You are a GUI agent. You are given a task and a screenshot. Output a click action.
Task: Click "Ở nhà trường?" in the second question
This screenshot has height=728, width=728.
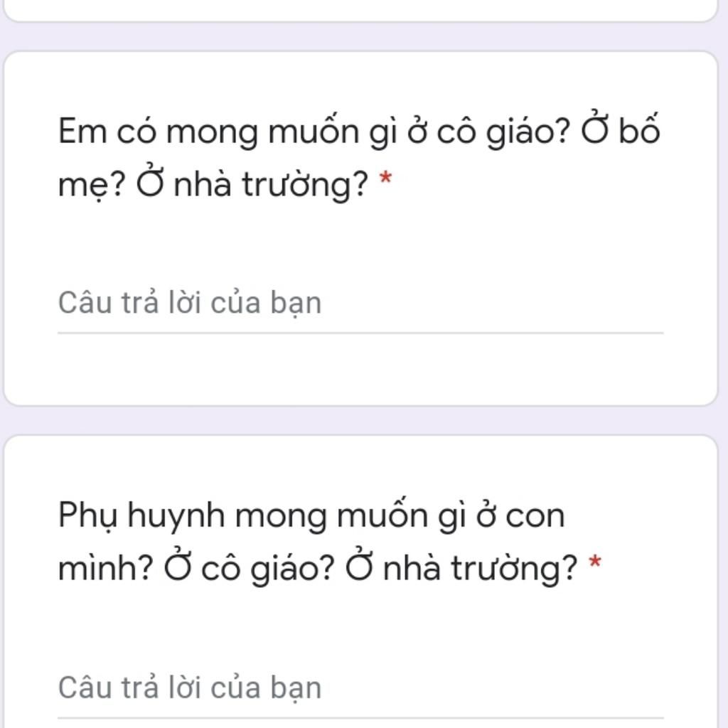tap(462, 568)
